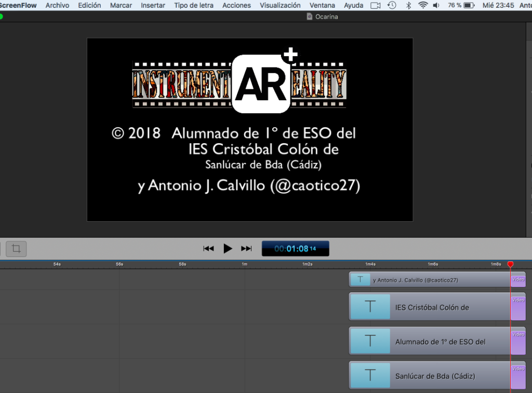Open the Bluetooth status menu
The width and height of the screenshot is (532, 393).
point(408,5)
